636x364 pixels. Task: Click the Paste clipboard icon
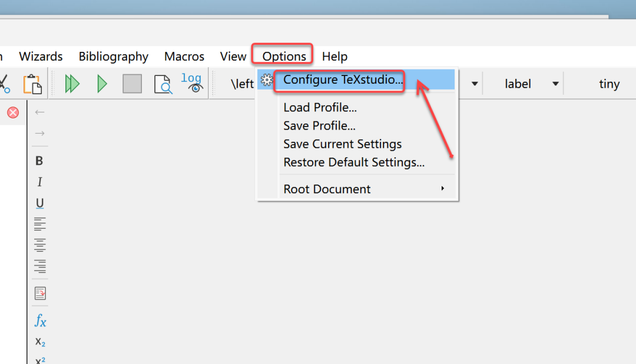click(32, 84)
